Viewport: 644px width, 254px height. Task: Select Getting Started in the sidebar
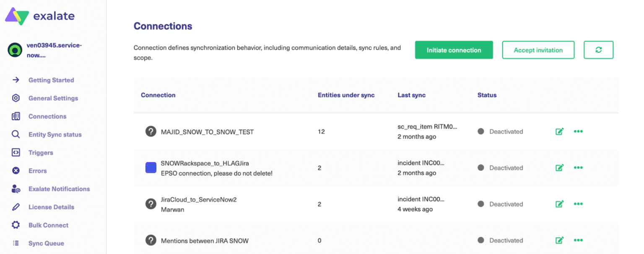click(x=16, y=80)
